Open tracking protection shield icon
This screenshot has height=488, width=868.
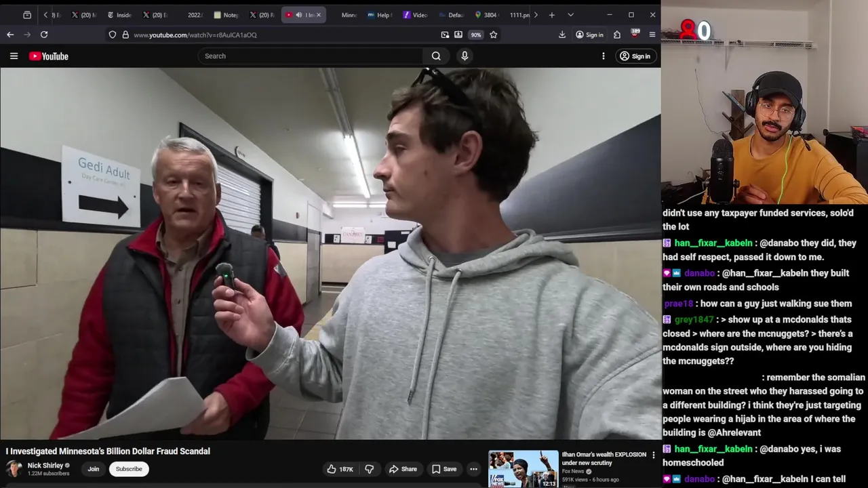tap(113, 35)
